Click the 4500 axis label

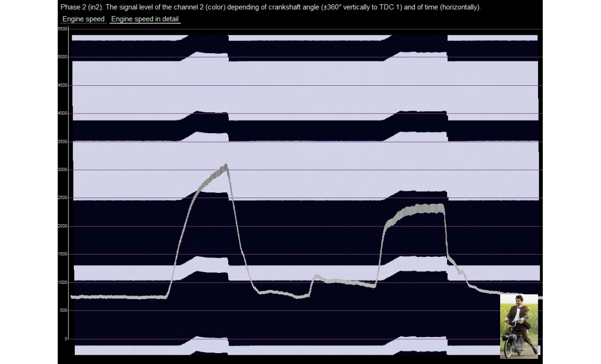(x=62, y=85)
